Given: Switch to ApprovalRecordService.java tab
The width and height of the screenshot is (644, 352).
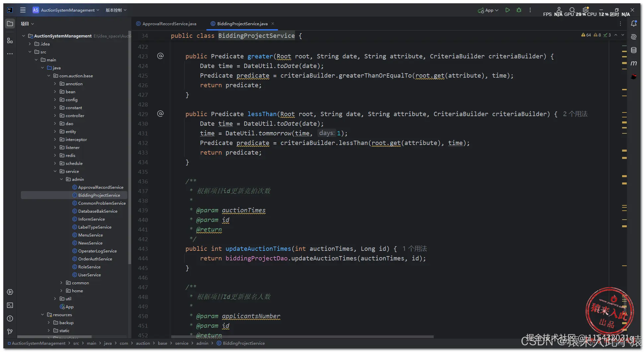Looking at the screenshot, I should 166,24.
